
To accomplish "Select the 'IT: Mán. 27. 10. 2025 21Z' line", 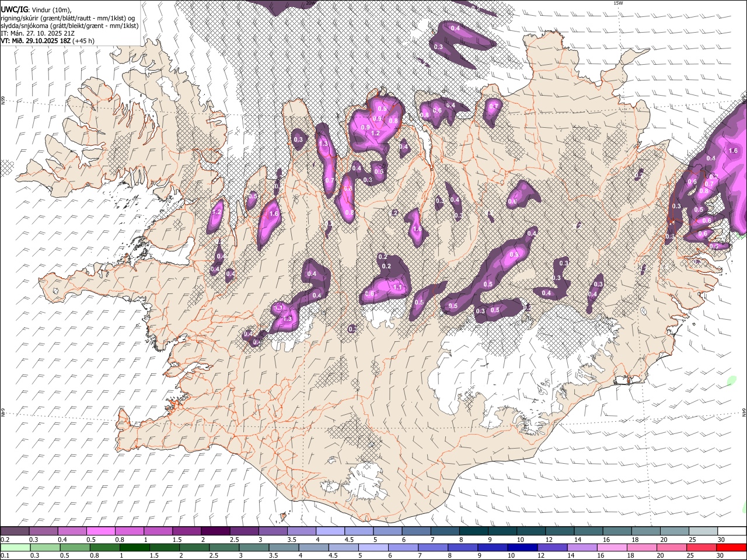I will coord(37,33).
